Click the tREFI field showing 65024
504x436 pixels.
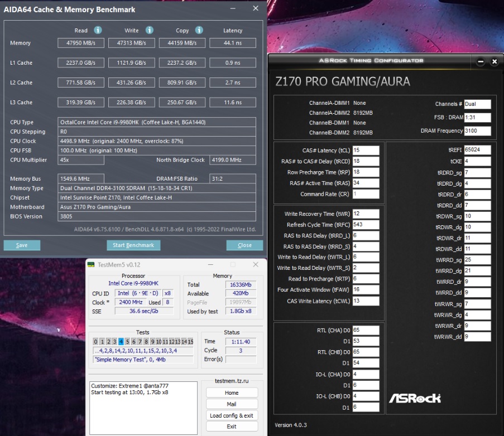(477, 149)
